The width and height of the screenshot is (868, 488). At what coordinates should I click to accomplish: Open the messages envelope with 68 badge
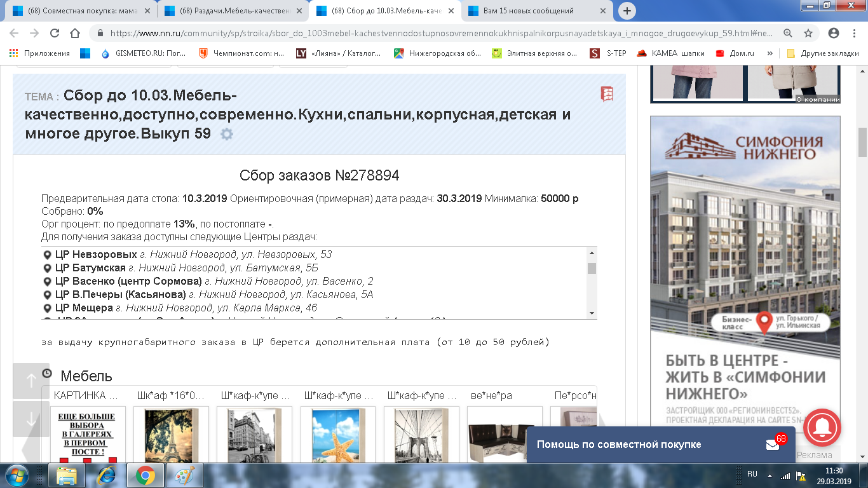(773, 444)
